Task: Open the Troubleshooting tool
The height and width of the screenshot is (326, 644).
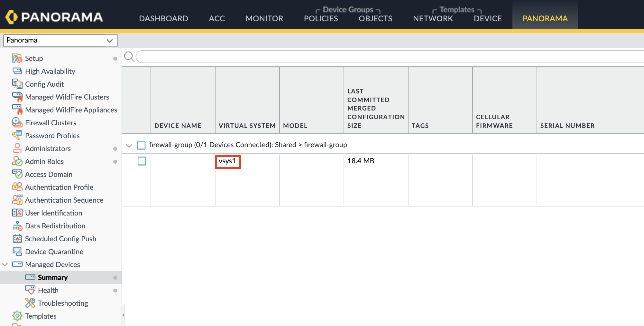Action: (x=63, y=303)
